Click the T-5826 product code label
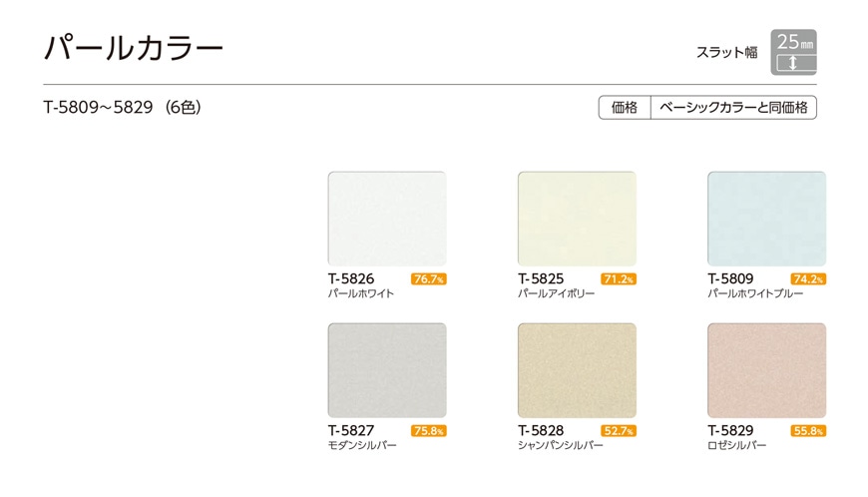The height and width of the screenshot is (497, 868). [x=351, y=278]
